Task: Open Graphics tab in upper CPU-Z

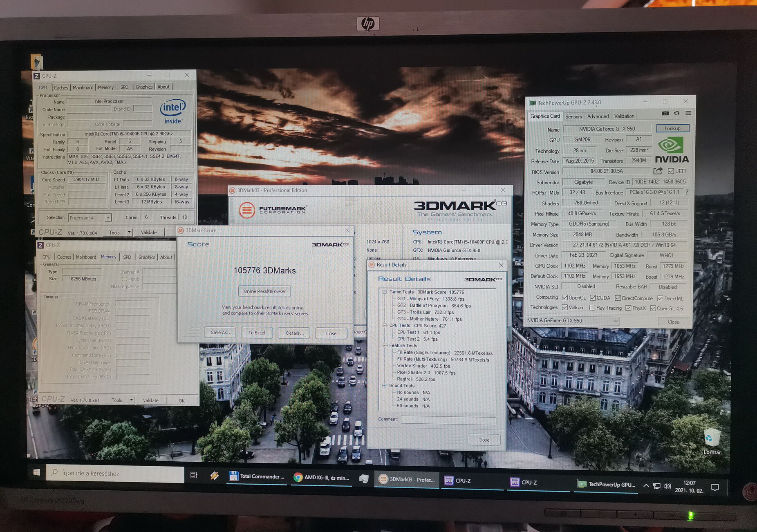Action: (x=144, y=87)
